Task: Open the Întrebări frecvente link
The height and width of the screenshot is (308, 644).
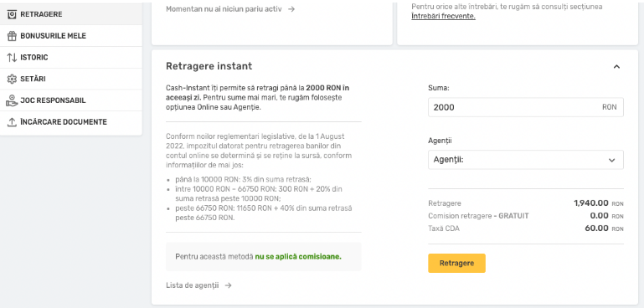Action: click(x=443, y=17)
